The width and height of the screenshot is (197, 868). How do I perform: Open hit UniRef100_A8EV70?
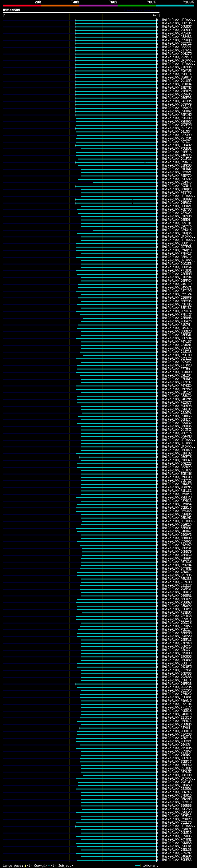176,176
